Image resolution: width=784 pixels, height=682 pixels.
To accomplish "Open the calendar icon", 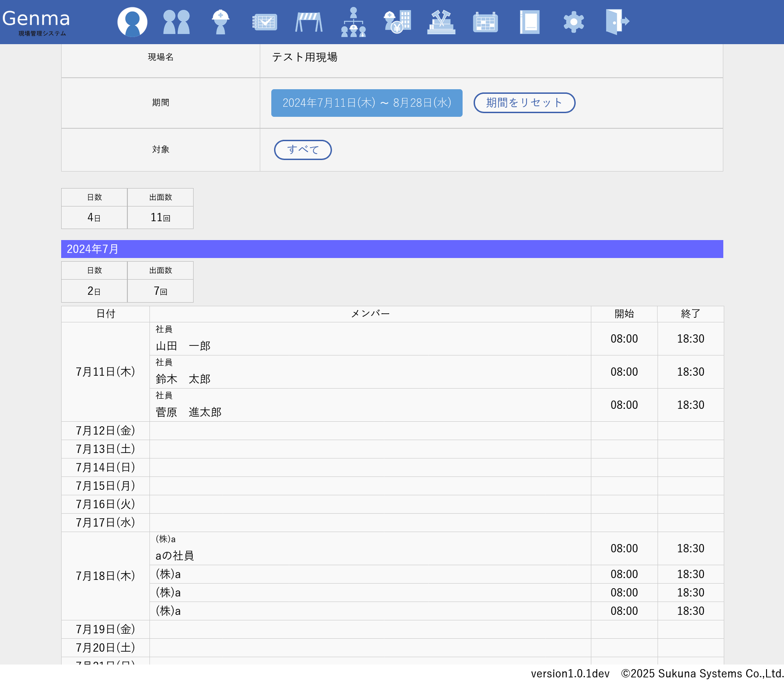I will tap(485, 22).
